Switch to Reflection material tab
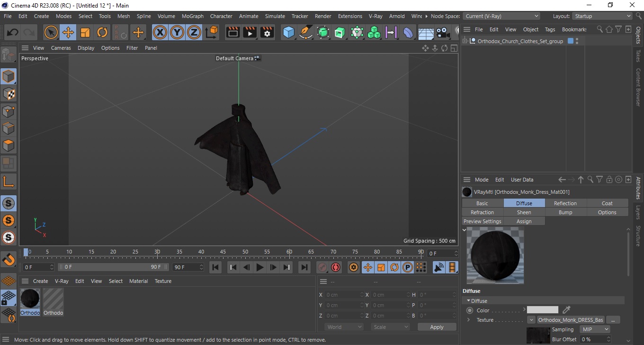 [x=565, y=203]
